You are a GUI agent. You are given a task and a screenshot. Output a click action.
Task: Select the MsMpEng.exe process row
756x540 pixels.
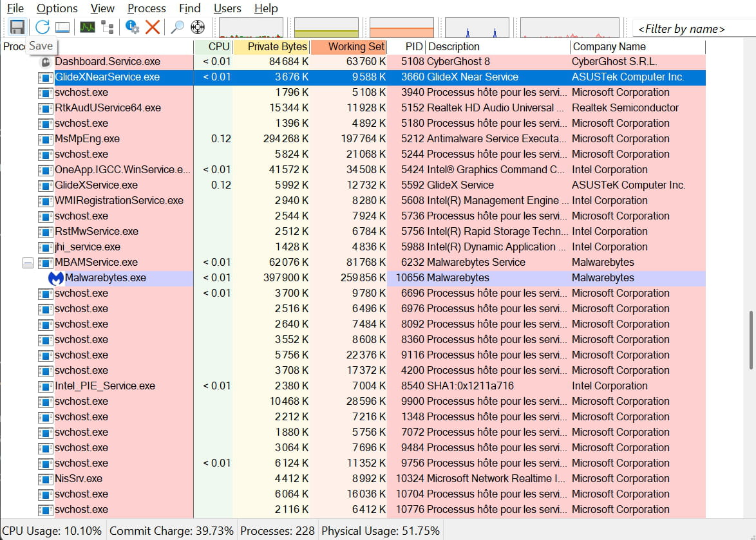tap(87, 139)
